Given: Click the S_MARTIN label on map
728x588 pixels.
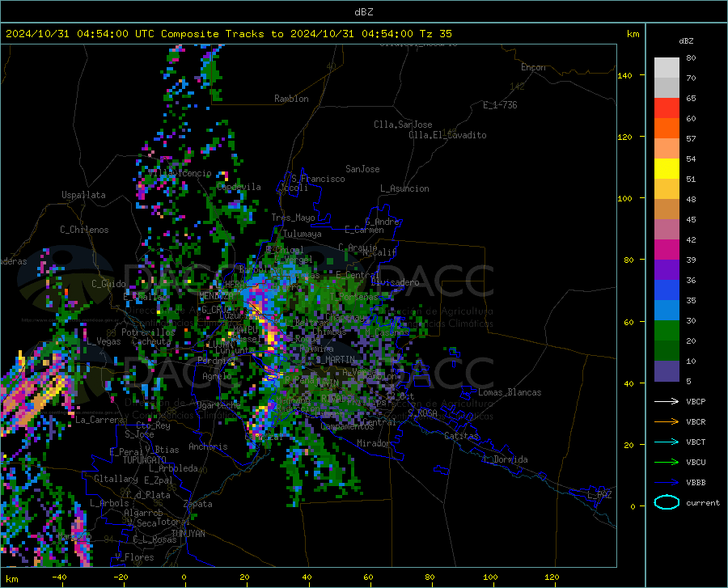Looking at the screenshot, I should (335, 360).
